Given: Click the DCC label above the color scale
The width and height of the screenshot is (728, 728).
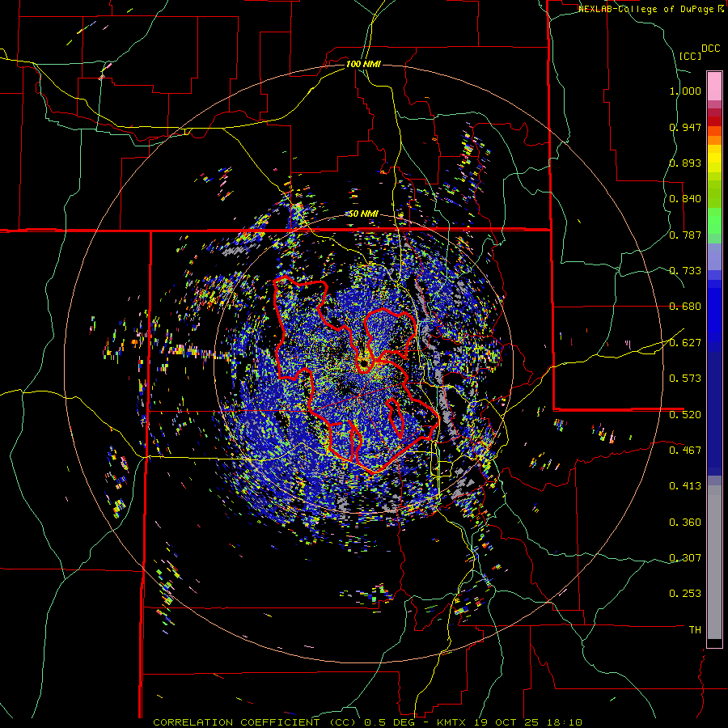Looking at the screenshot, I should coord(710,49).
